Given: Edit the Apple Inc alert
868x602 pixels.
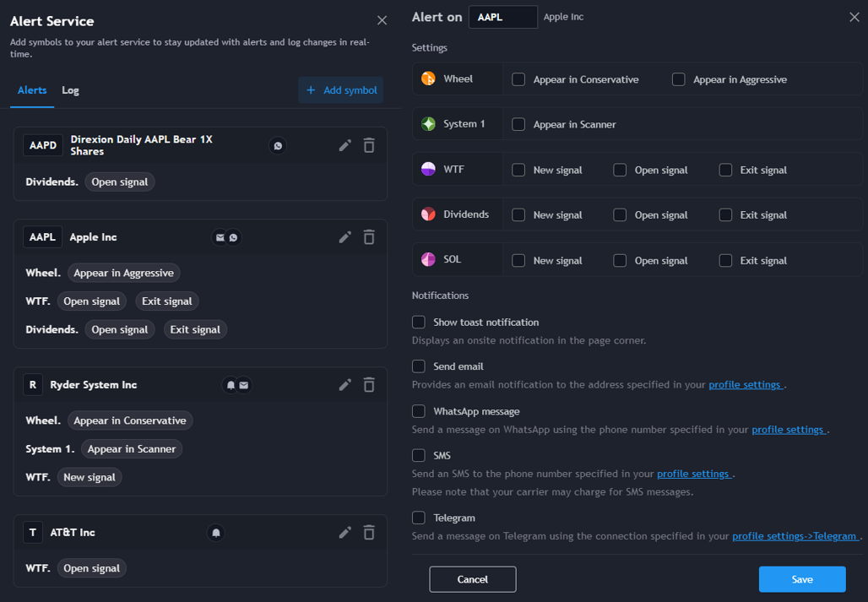Looking at the screenshot, I should pyautogui.click(x=344, y=237).
